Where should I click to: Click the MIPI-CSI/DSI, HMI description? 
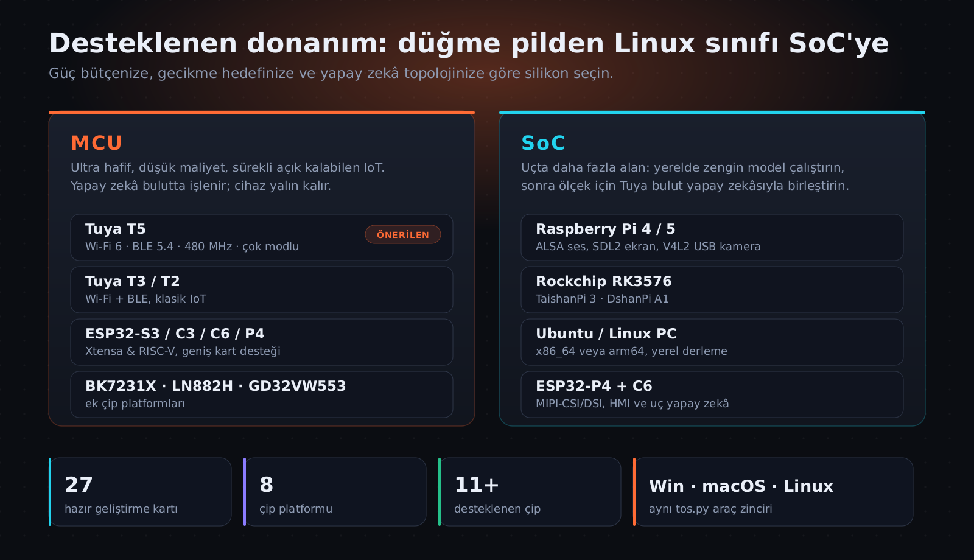632,404
